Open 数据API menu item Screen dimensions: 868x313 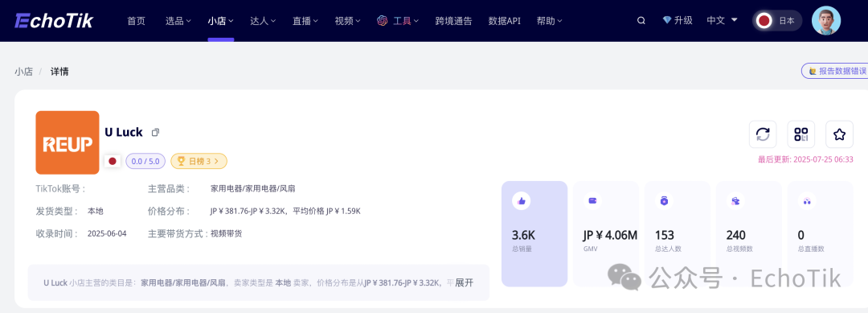(x=504, y=20)
